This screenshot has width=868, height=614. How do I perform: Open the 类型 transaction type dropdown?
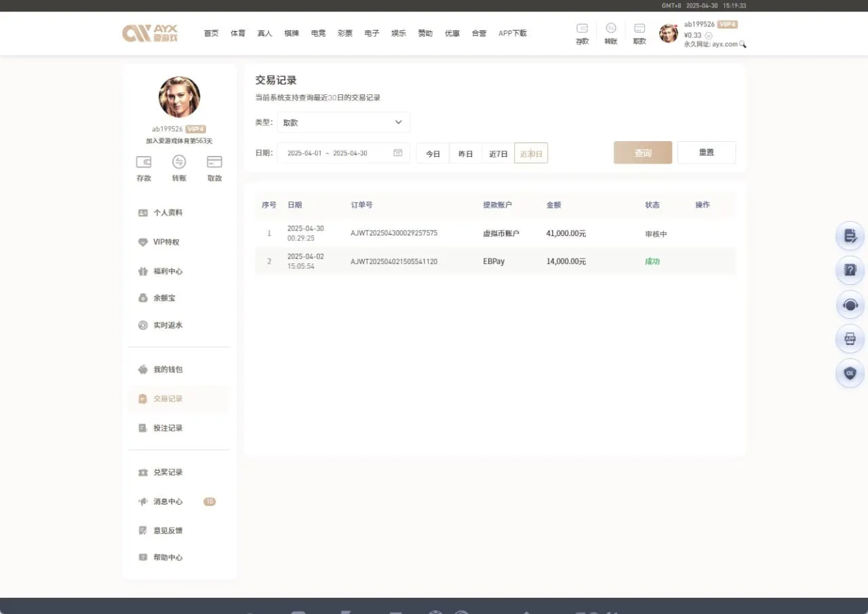pos(342,122)
